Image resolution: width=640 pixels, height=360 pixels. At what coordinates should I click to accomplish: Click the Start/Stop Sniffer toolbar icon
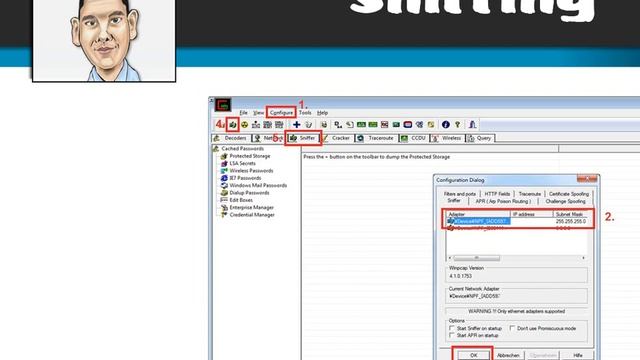(233, 124)
